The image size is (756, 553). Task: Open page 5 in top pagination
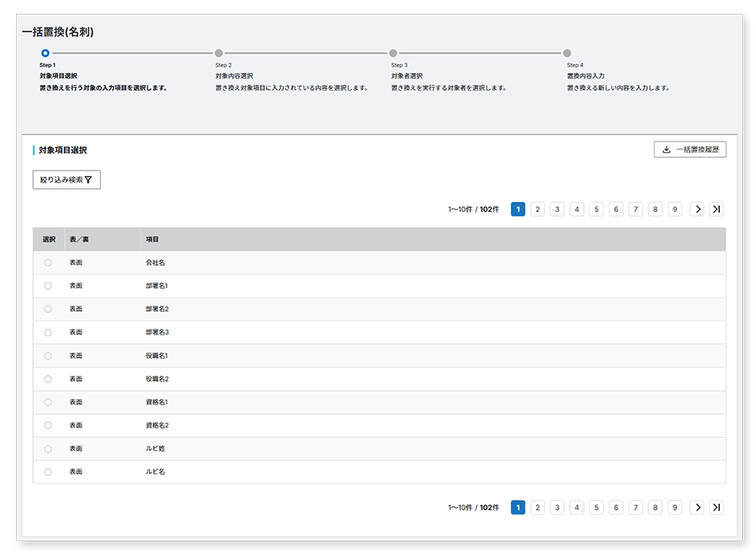(596, 209)
